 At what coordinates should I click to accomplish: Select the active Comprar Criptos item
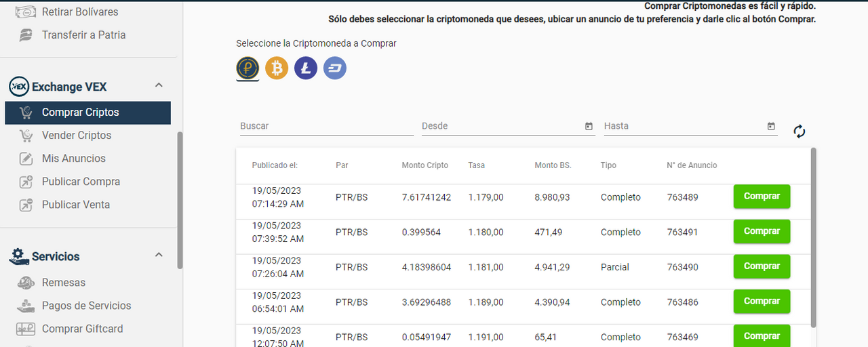pos(87,113)
